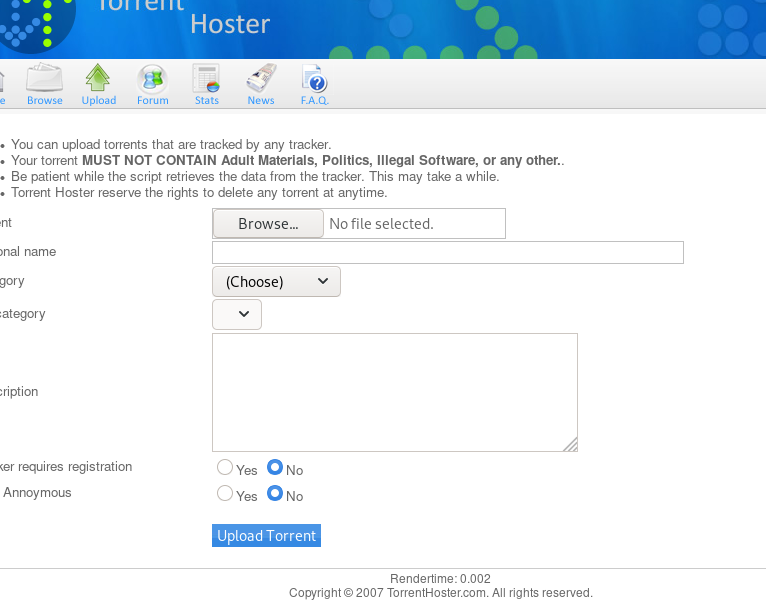
Task: Go to the Browse navigation link
Action: (x=45, y=100)
